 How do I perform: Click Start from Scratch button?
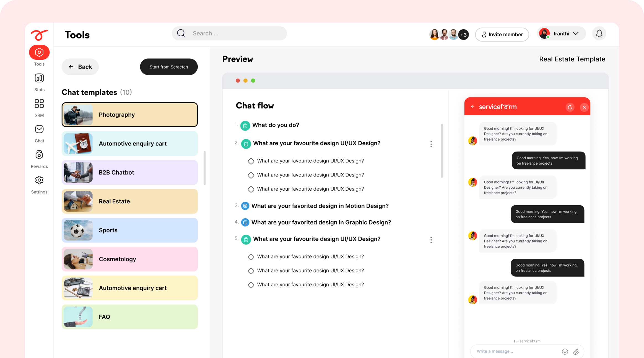tap(169, 67)
